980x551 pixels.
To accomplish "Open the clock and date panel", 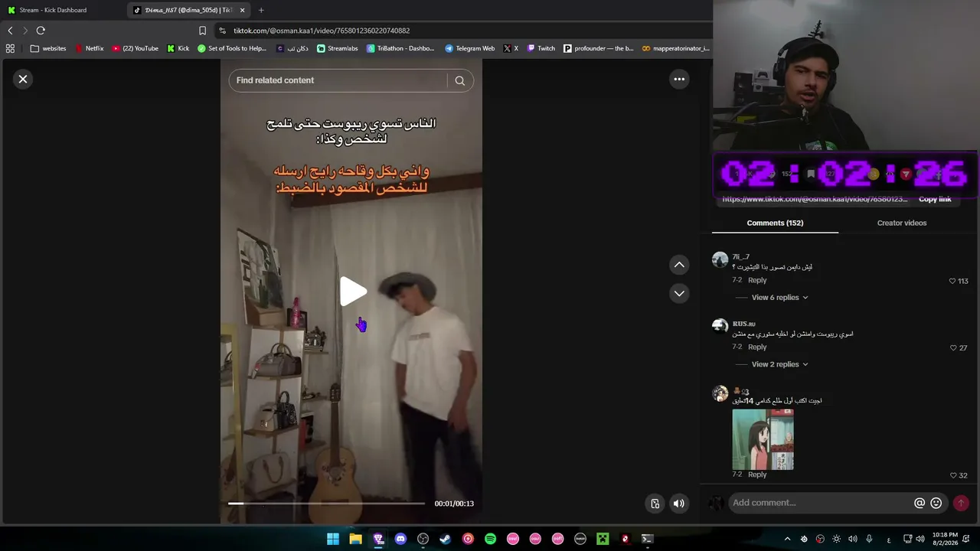I will click(x=945, y=539).
